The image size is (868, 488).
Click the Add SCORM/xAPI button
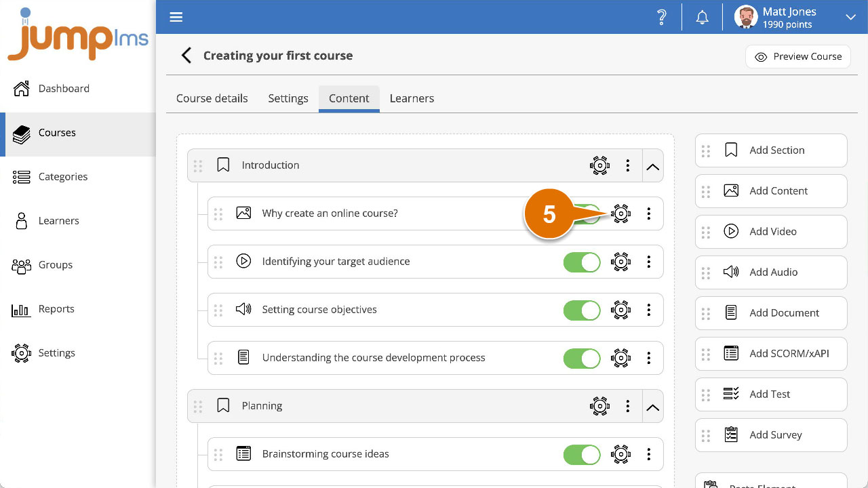(x=771, y=354)
